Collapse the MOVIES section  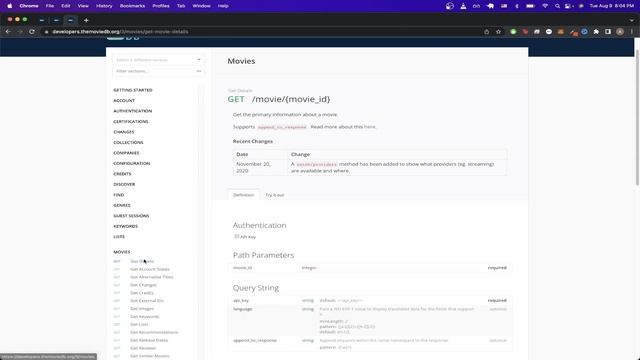[122, 252]
